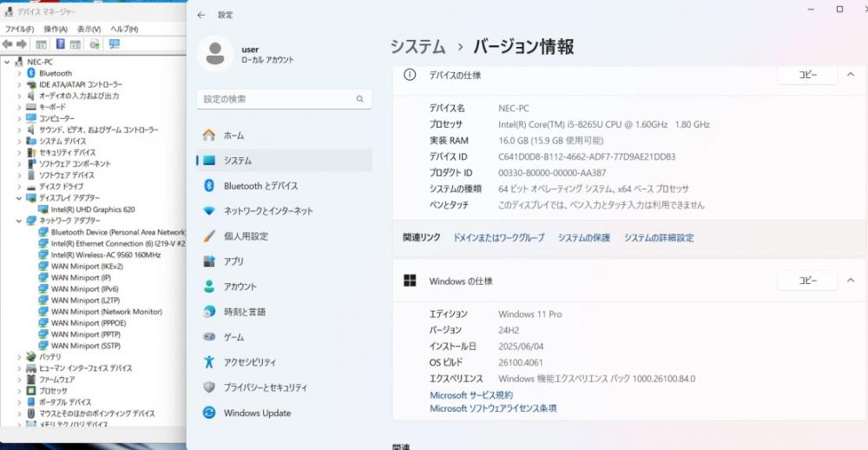This screenshot has height=450, width=868.
Task: Click the 設定の検索 search field
Action: click(284, 99)
